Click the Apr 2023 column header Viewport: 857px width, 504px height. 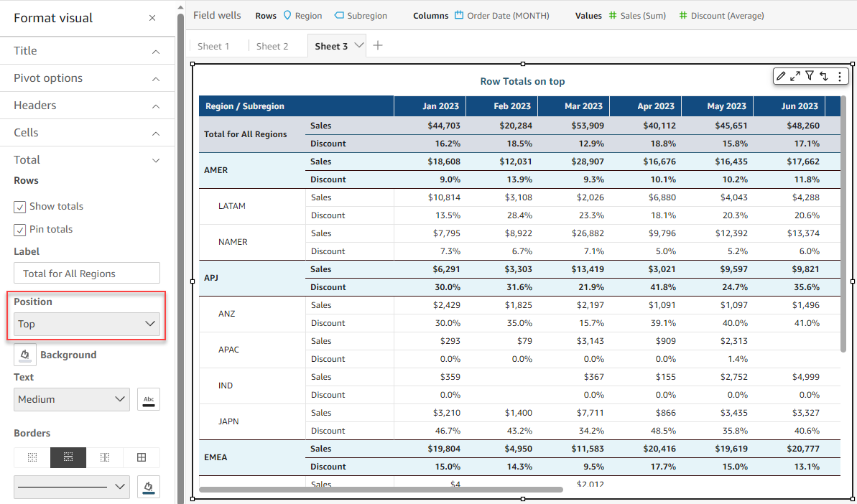(x=646, y=106)
